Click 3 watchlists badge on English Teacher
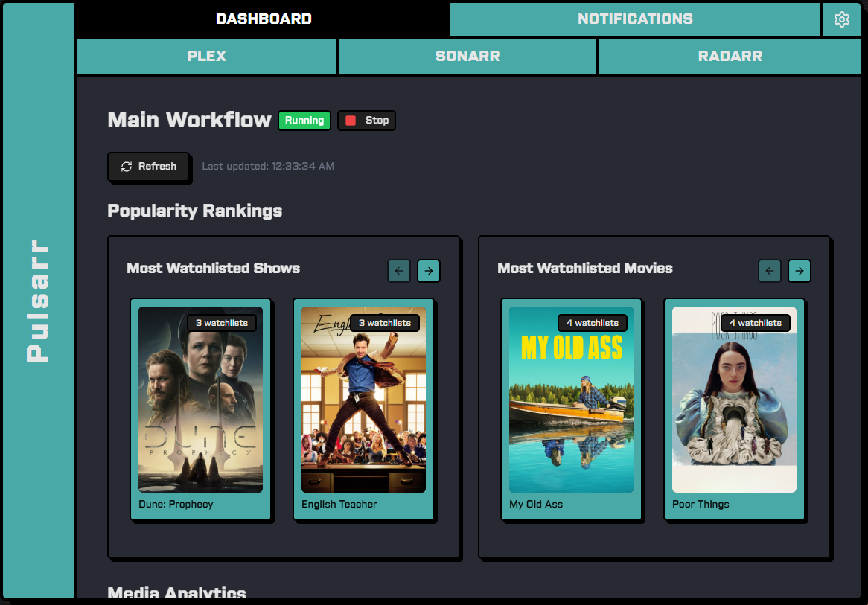Screen dimensions: 868x605 (385, 323)
